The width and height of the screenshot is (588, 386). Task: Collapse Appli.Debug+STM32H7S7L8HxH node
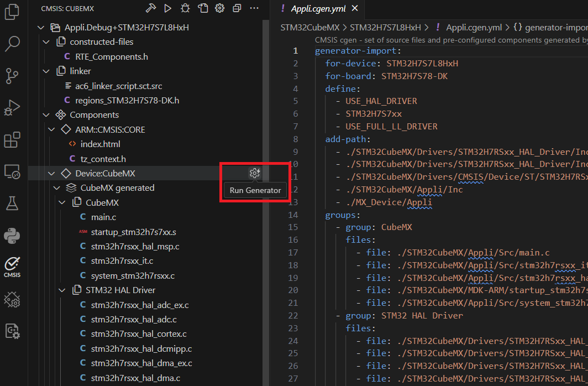[41, 28]
